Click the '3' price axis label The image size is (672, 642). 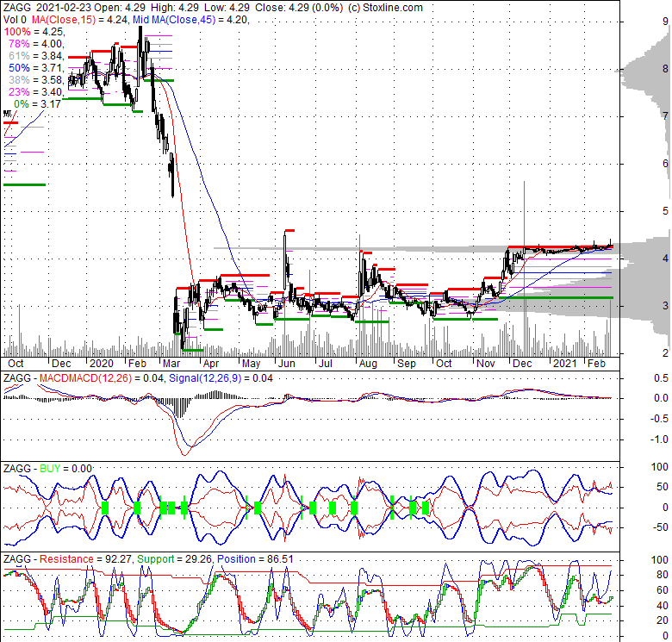tap(665, 306)
